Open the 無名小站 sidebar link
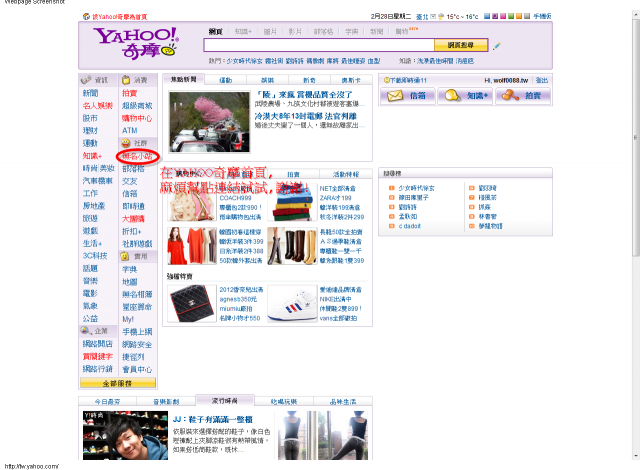 [x=137, y=156]
